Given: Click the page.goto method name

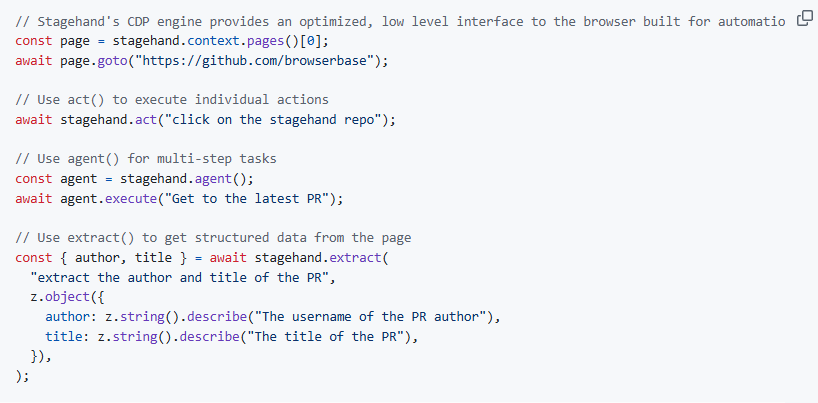Looking at the screenshot, I should pyautogui.click(x=113, y=61).
